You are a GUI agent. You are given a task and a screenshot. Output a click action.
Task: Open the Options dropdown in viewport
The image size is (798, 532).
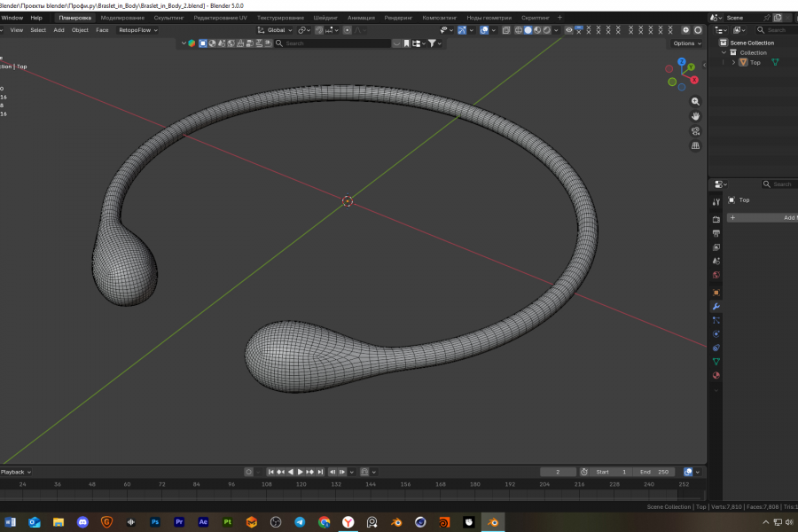[x=685, y=43]
